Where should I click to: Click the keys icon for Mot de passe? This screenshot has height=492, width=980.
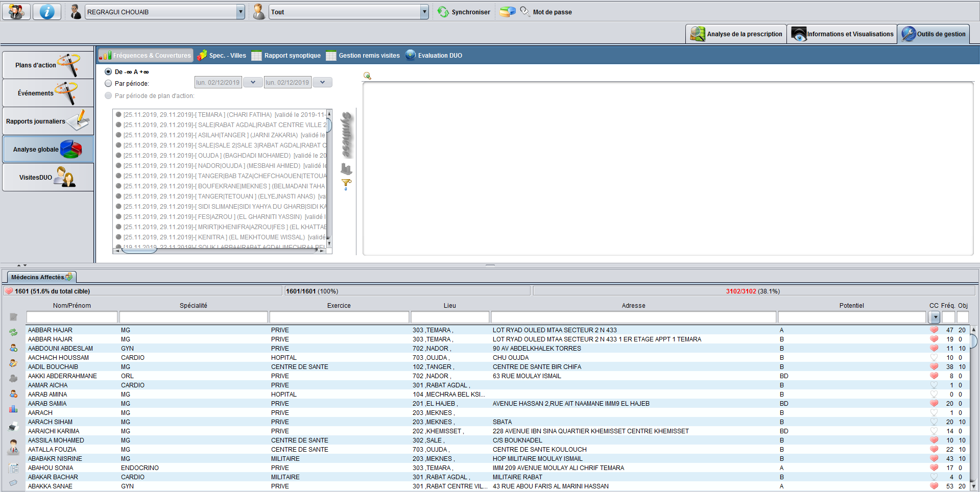[x=525, y=11]
